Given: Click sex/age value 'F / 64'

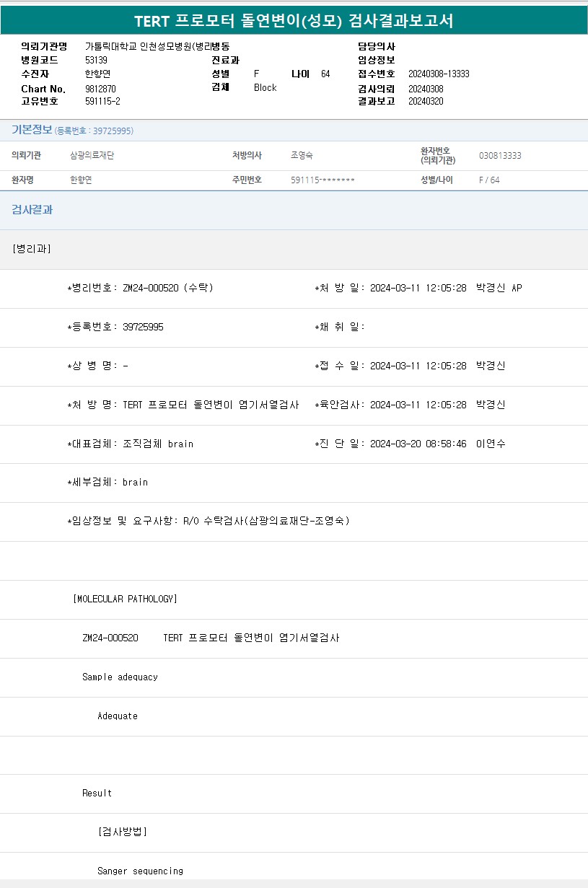Looking at the screenshot, I should 489,180.
